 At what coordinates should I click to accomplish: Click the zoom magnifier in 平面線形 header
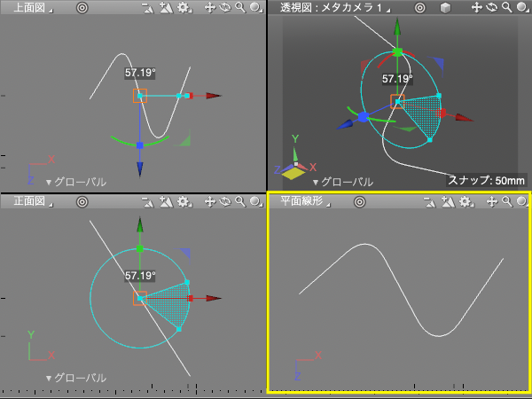[506, 202]
